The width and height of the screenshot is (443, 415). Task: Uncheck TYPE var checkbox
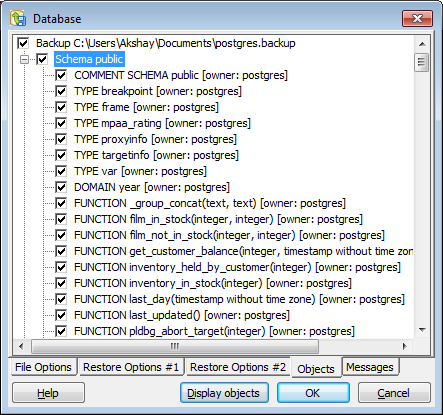tap(61, 171)
